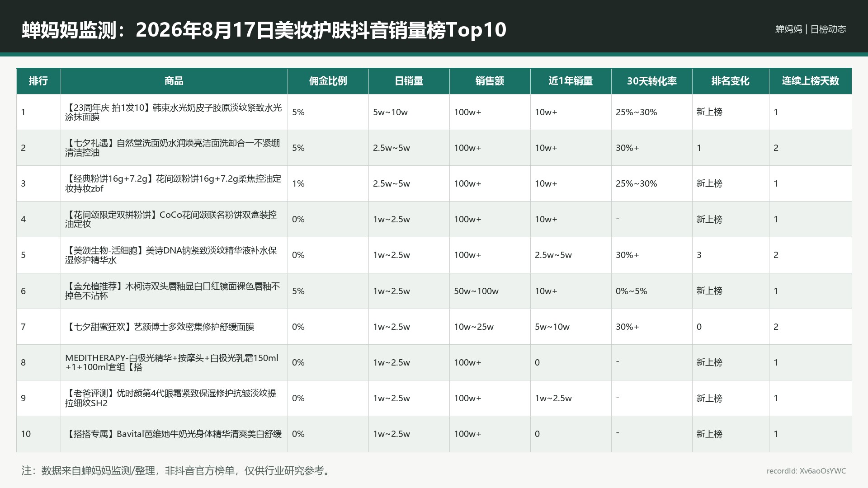The width and height of the screenshot is (868, 488).
Task: Click the 1w~2.5w yearly sales cell in row 9
Action: coord(571,398)
